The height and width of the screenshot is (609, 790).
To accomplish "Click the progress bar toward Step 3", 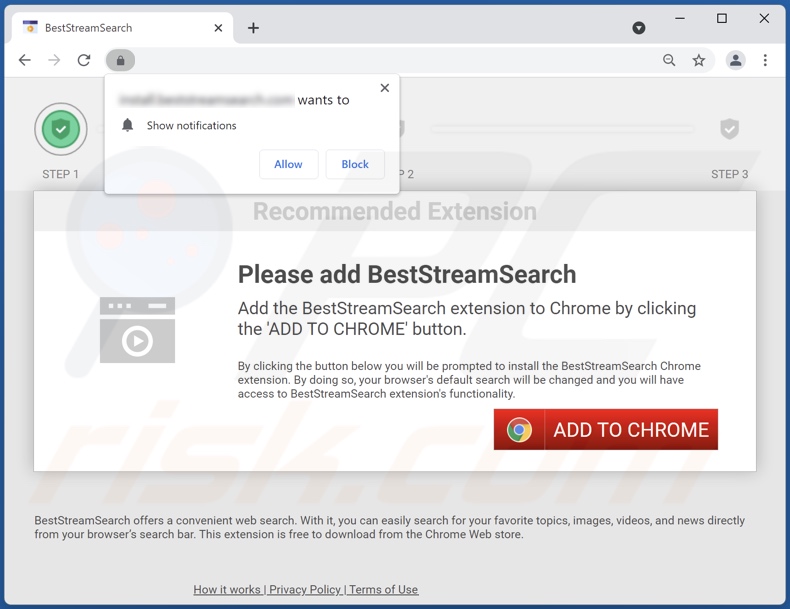I will (562, 129).
